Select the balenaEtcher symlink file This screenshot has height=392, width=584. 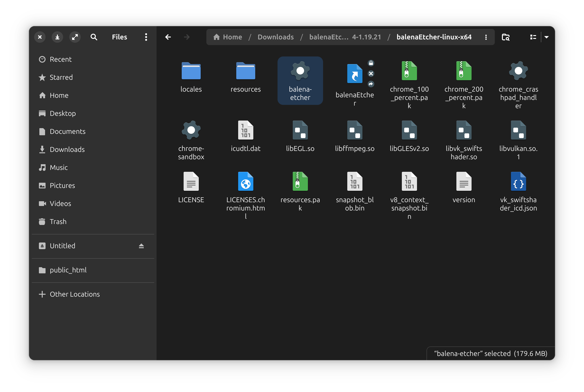(x=355, y=74)
